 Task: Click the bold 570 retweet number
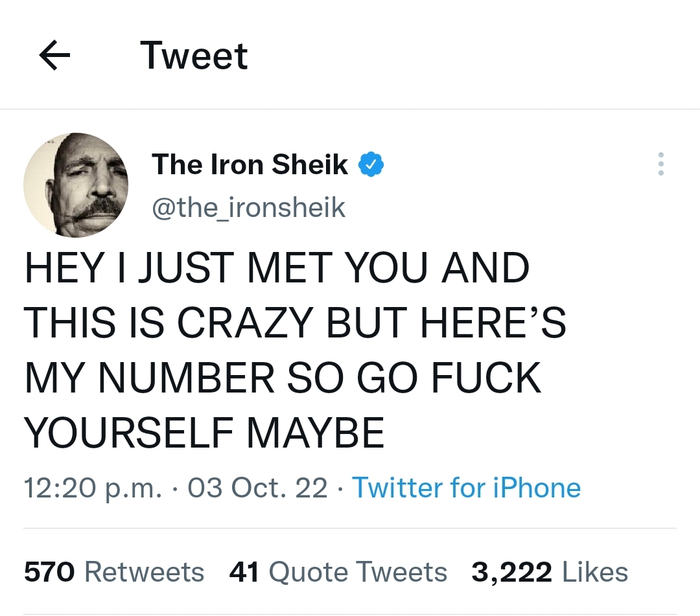(49, 572)
